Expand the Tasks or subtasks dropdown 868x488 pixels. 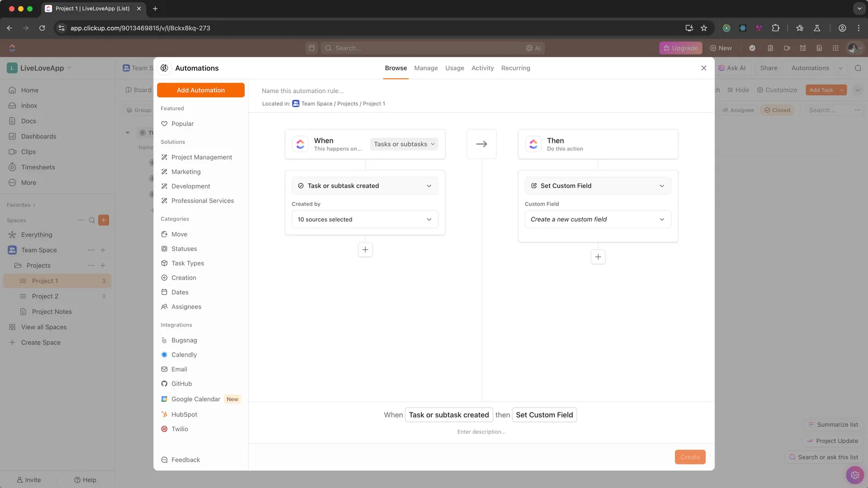coord(404,144)
